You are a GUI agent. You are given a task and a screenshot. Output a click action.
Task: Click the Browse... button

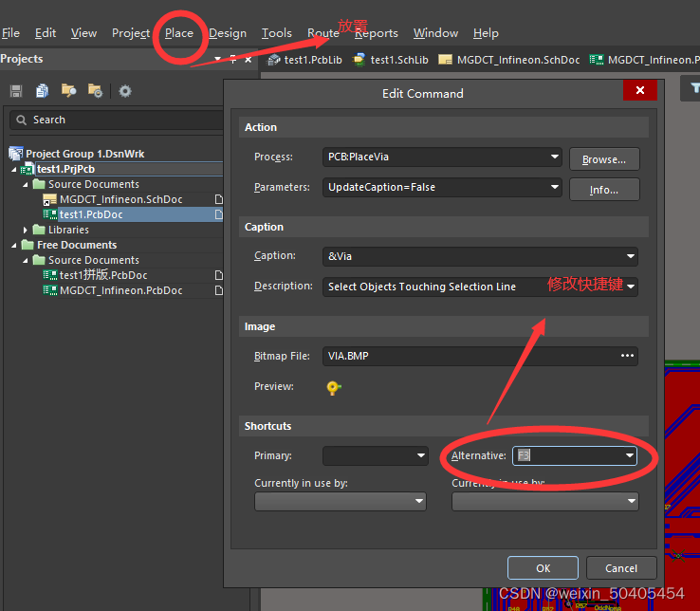point(604,159)
